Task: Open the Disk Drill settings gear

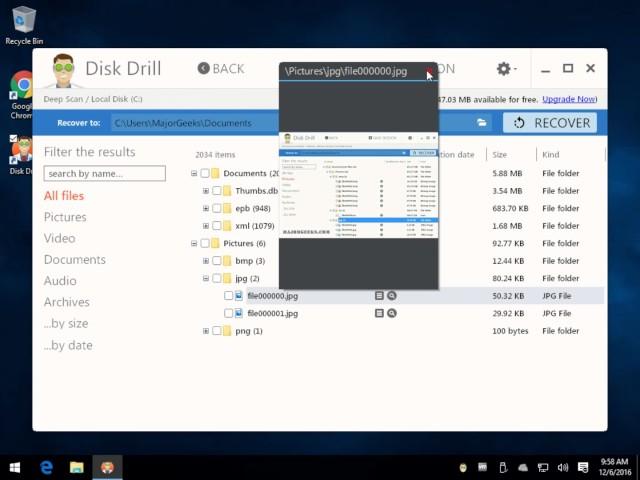Action: click(505, 69)
